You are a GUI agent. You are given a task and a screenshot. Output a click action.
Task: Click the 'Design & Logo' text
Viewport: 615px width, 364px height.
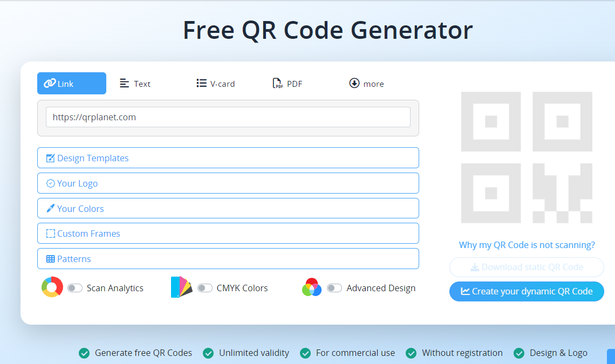pos(558,353)
